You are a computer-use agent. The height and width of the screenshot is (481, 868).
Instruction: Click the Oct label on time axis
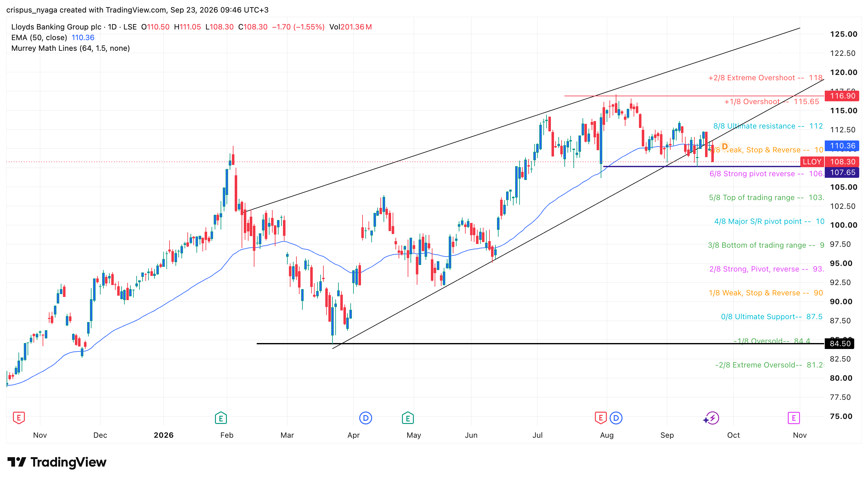734,436
